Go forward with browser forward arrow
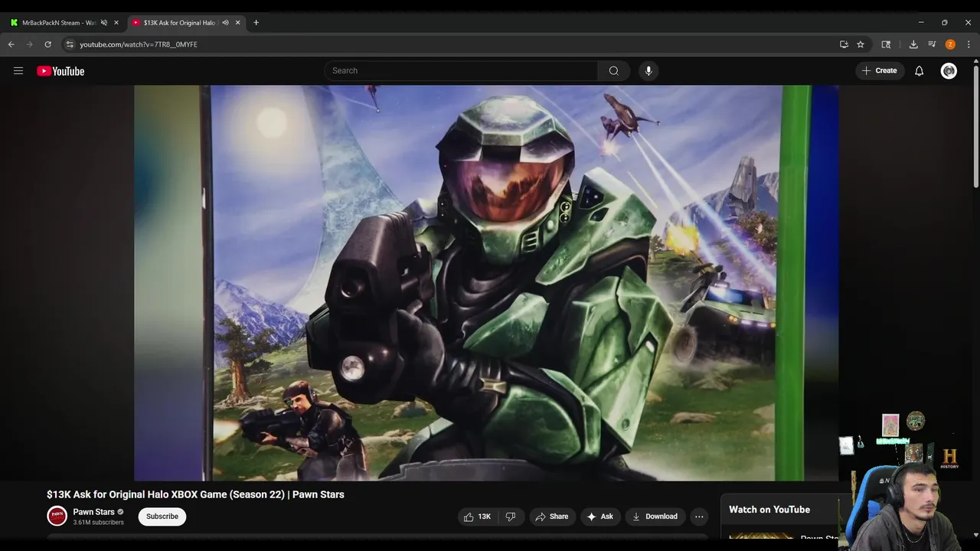Image resolution: width=980 pixels, height=551 pixels. pos(29,44)
